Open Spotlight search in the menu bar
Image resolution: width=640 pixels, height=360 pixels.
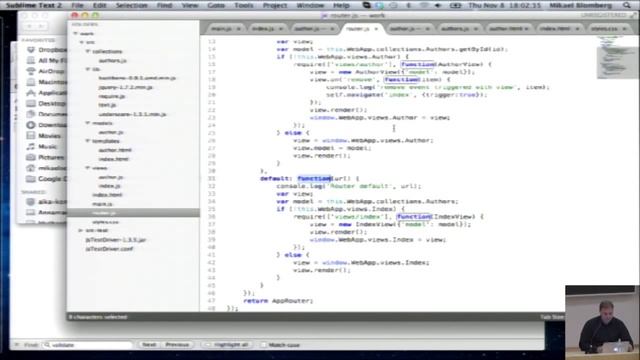tap(627, 5)
